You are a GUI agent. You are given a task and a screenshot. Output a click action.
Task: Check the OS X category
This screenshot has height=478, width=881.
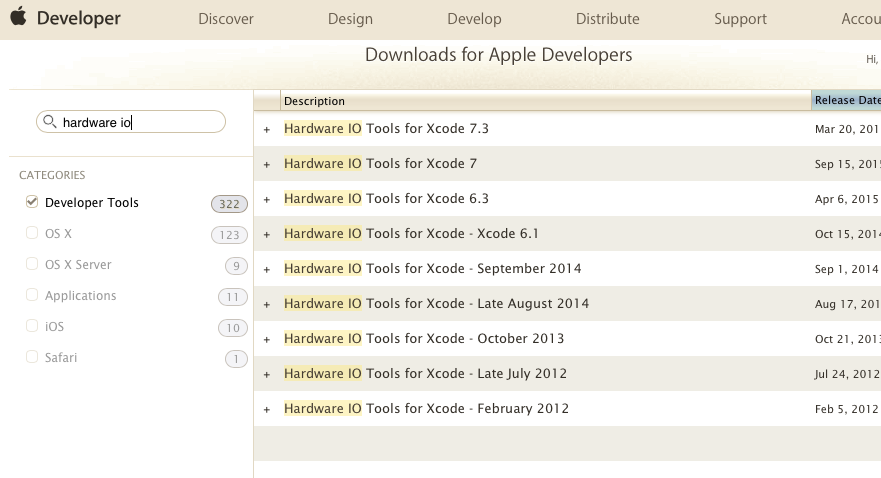(x=32, y=233)
